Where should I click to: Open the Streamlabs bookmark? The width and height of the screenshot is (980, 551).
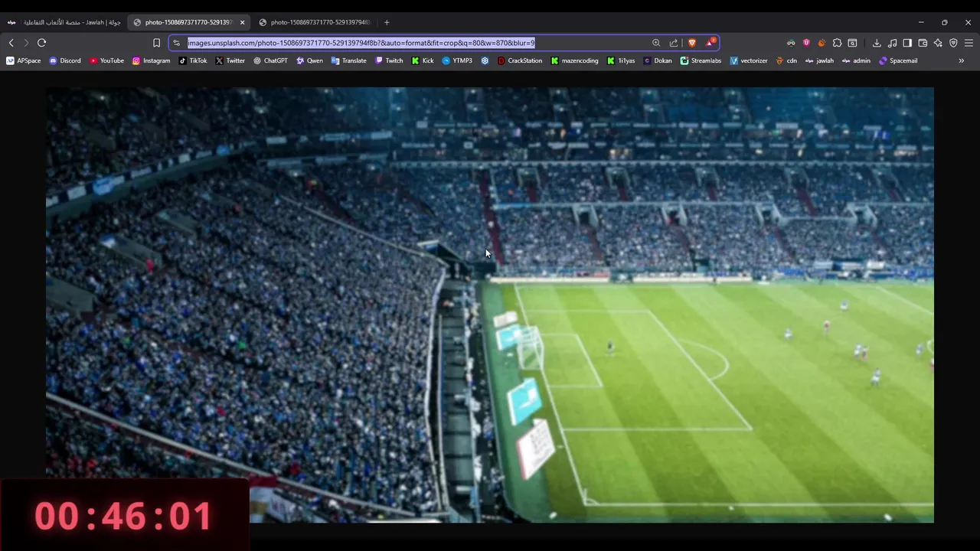[701, 60]
